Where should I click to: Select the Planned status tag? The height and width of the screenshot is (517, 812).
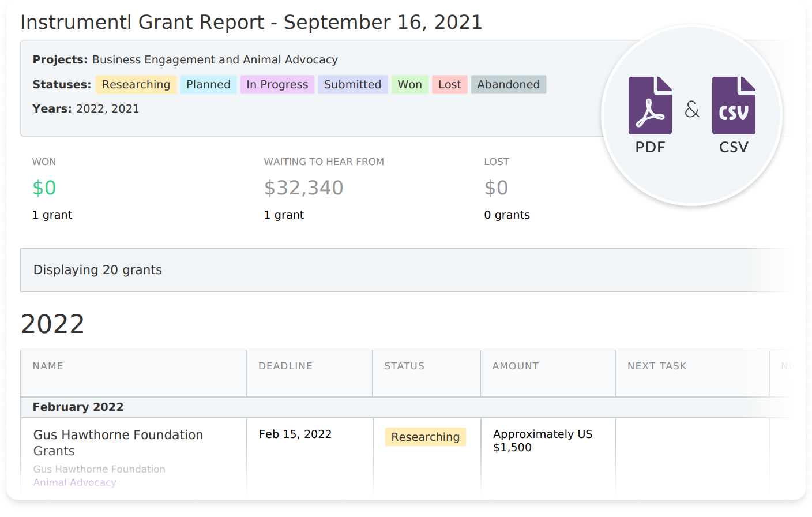208,85
